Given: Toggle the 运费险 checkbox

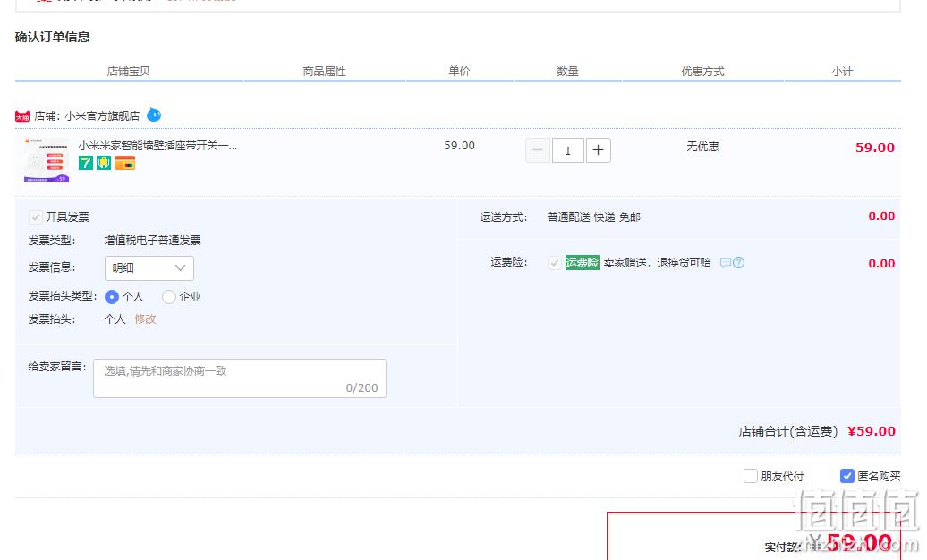Looking at the screenshot, I should coord(554,262).
